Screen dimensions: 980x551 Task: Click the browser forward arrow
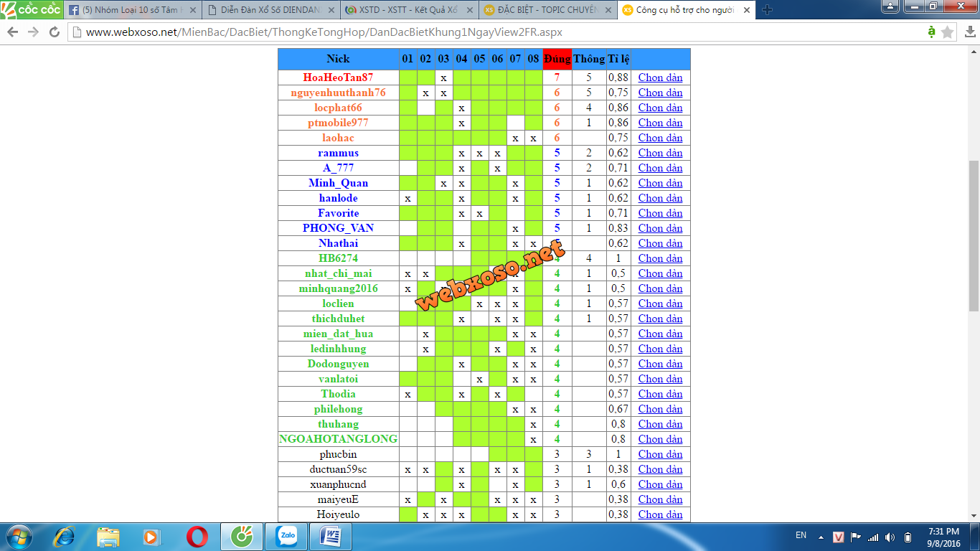[x=33, y=32]
